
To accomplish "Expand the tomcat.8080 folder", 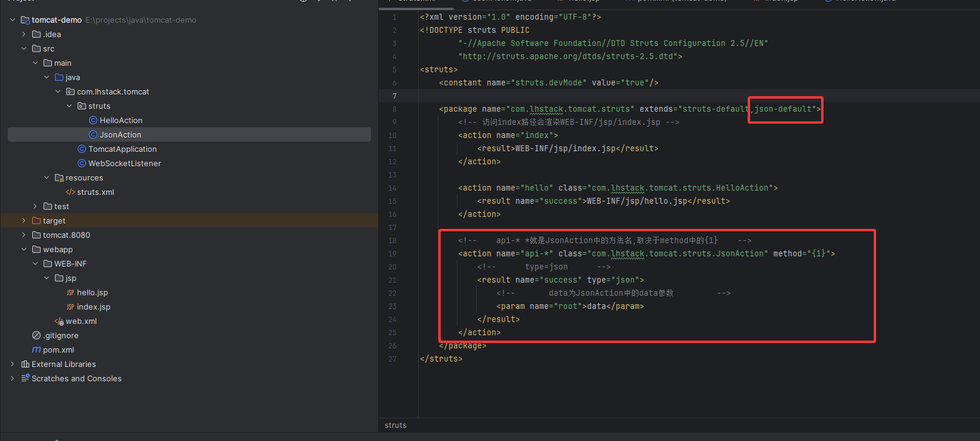I will click(24, 235).
